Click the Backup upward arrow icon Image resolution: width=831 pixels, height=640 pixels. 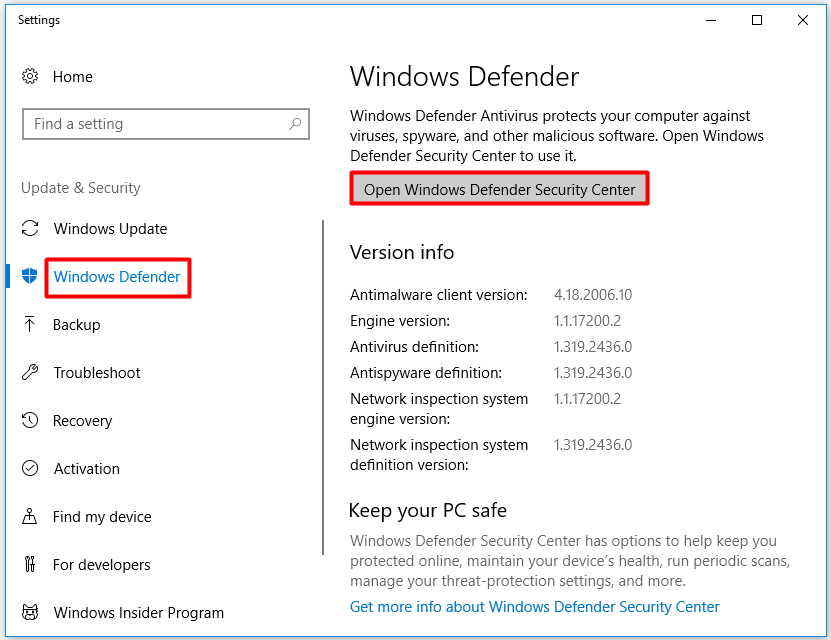click(x=30, y=324)
